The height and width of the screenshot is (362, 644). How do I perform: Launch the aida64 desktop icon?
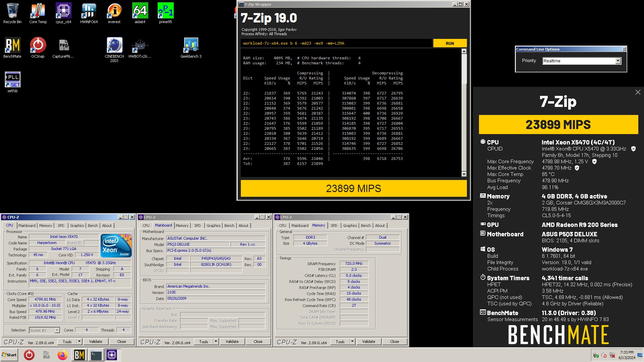coord(140,13)
